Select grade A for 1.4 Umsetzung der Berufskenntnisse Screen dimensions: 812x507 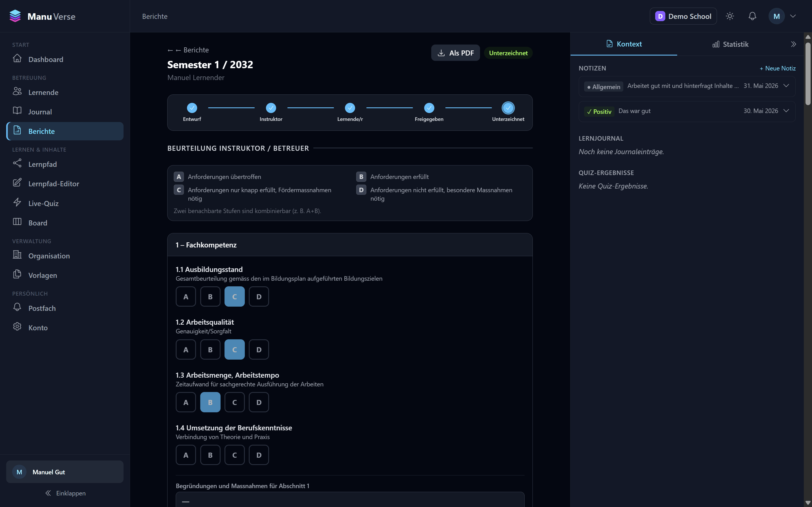coord(186,455)
